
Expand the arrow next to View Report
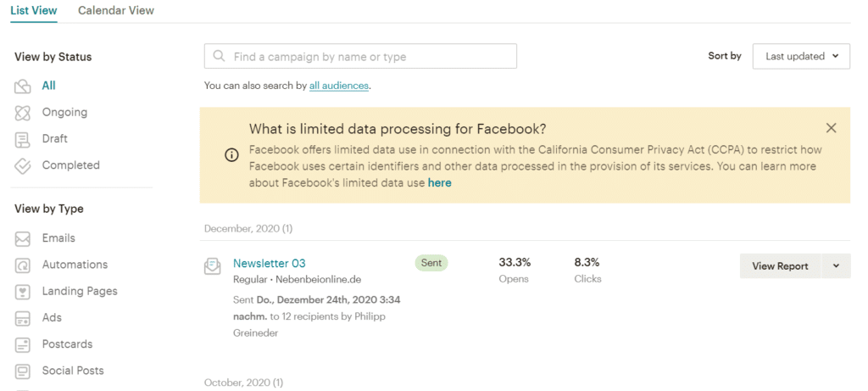click(836, 266)
